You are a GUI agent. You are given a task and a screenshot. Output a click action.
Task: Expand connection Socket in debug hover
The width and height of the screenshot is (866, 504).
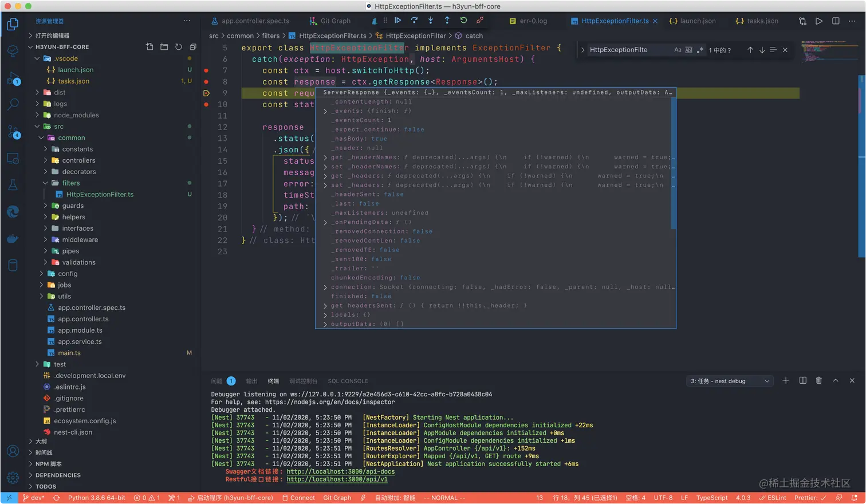pyautogui.click(x=325, y=288)
